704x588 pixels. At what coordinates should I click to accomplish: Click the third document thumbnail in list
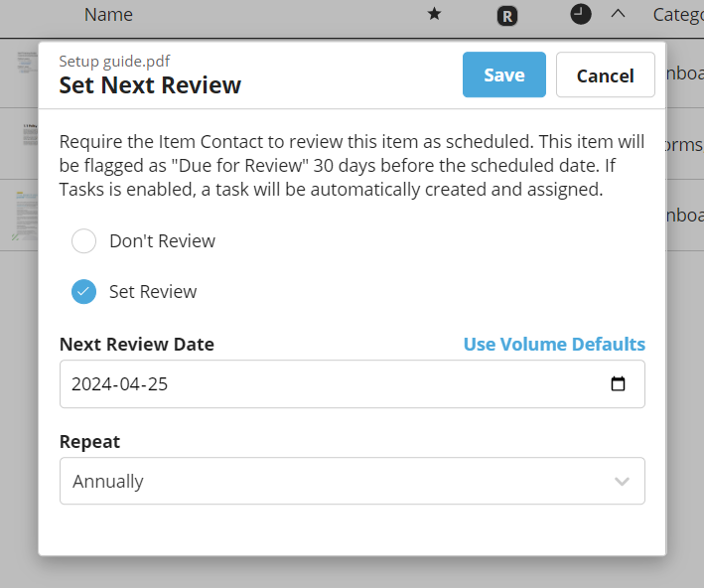[24, 214]
